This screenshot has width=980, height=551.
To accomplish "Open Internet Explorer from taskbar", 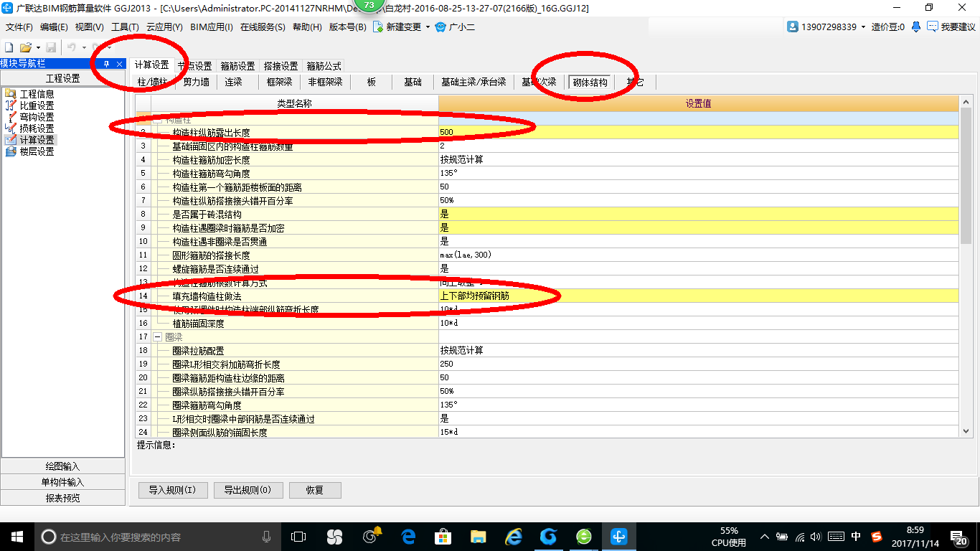I will (x=513, y=537).
